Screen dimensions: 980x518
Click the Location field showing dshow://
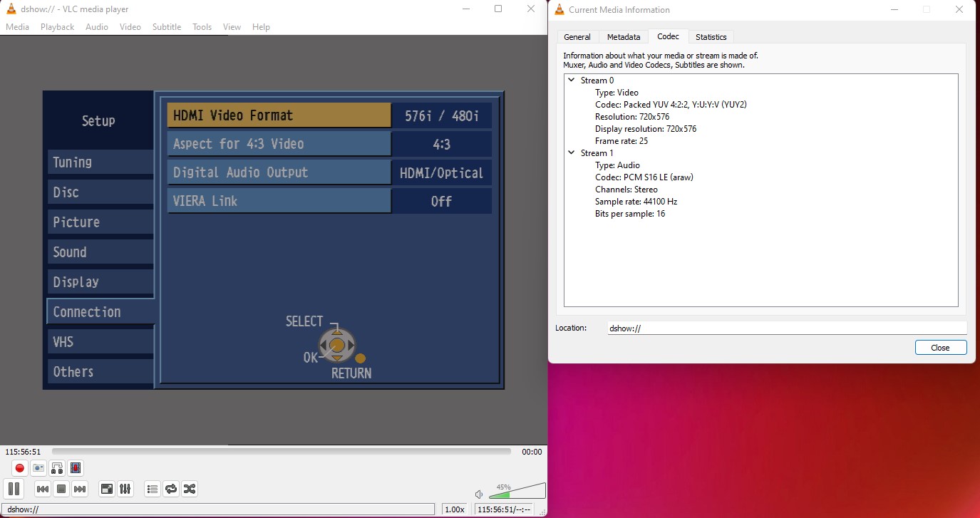(787, 328)
